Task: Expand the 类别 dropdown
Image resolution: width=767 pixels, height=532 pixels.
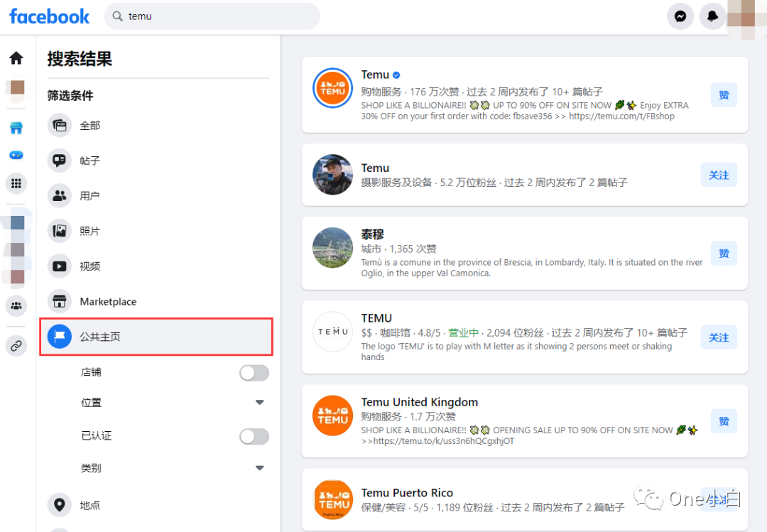Action: 259,468
